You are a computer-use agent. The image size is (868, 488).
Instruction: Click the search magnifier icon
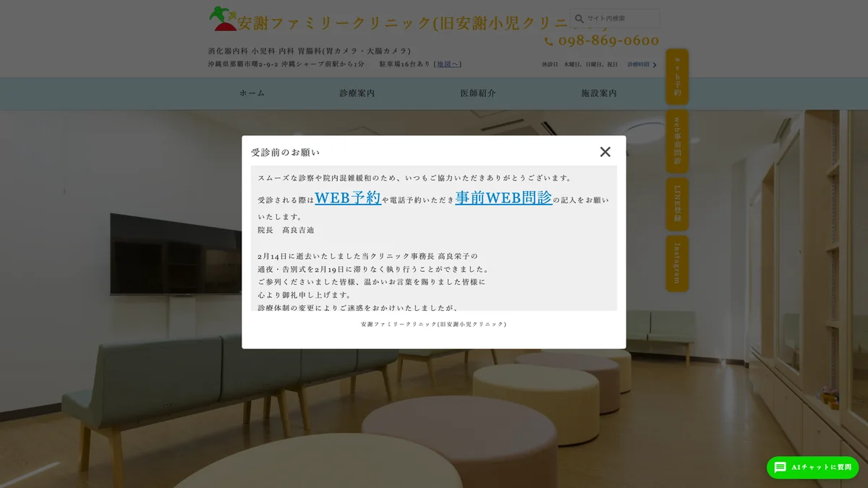coord(579,18)
